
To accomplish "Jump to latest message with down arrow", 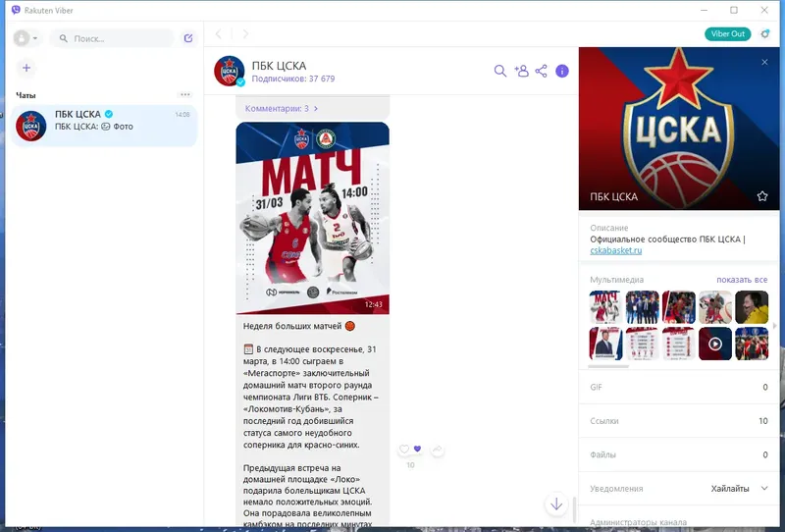I will [556, 504].
